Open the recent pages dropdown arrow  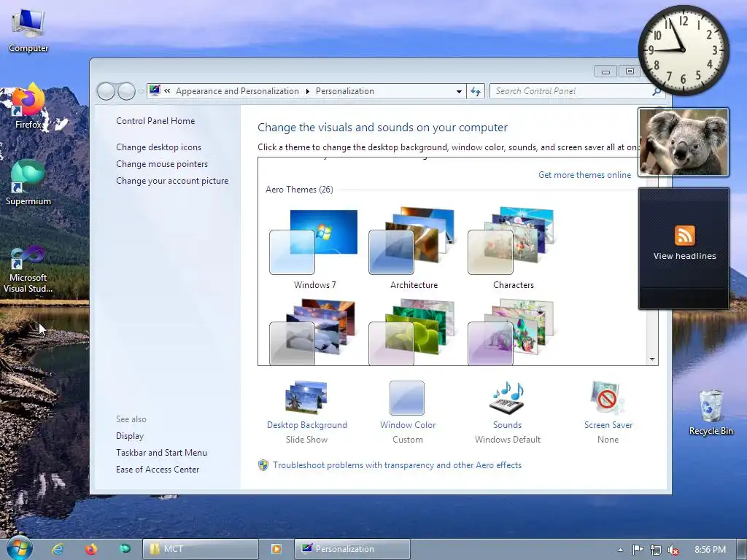pos(141,91)
